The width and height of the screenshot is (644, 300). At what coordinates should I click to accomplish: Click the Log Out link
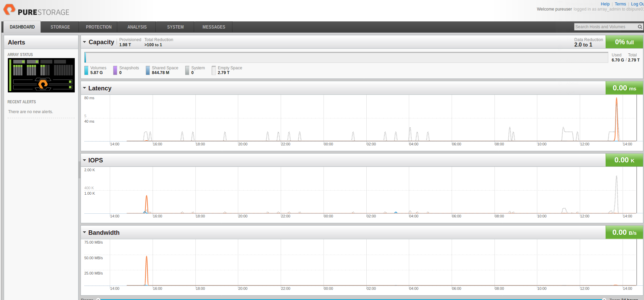click(637, 4)
